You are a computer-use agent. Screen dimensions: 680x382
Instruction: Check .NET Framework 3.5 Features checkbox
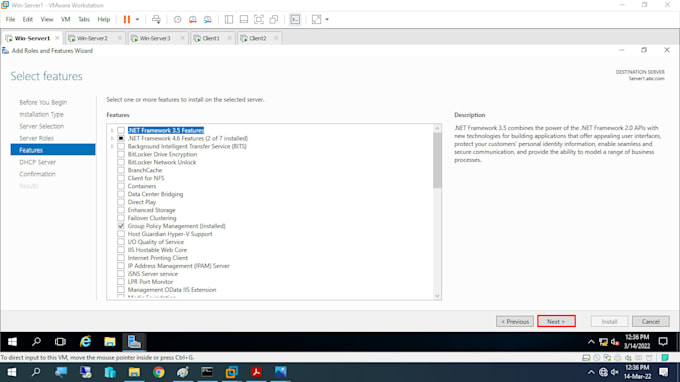coord(121,131)
